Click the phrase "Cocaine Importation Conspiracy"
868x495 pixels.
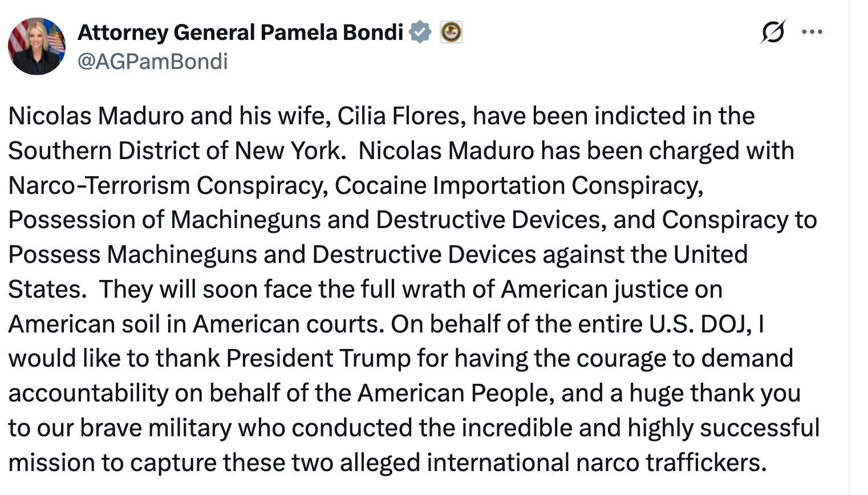point(518,186)
